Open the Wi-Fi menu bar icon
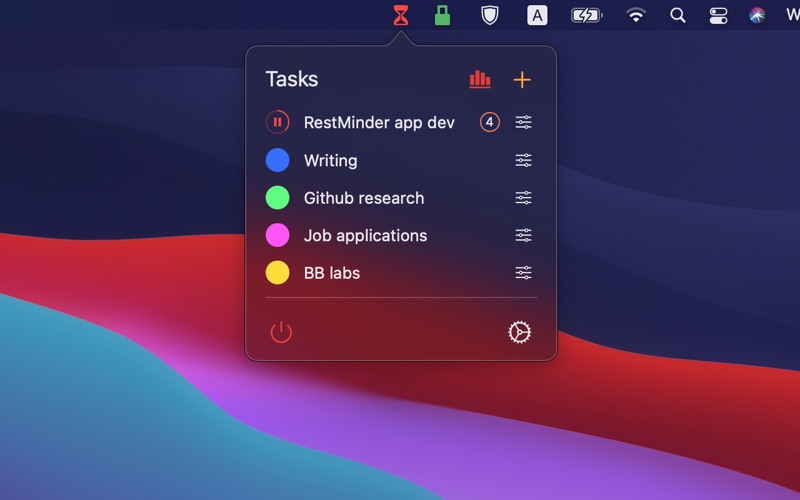The height and width of the screenshot is (500, 800). click(x=636, y=15)
